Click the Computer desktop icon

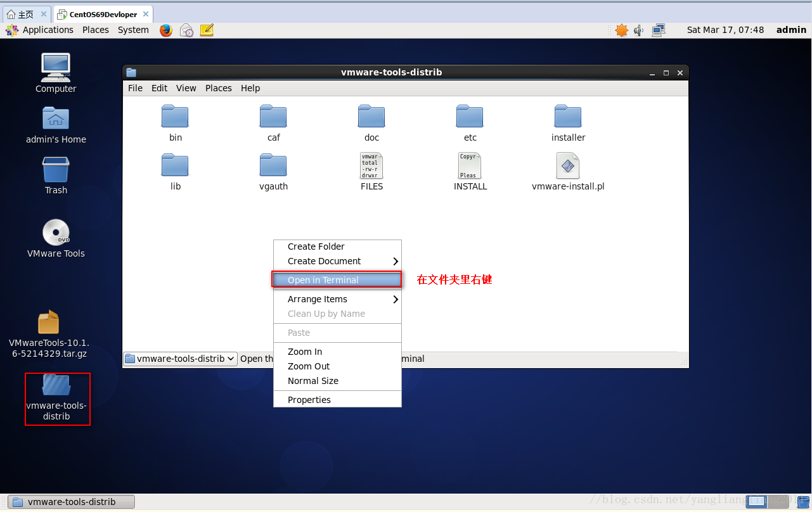pos(56,67)
